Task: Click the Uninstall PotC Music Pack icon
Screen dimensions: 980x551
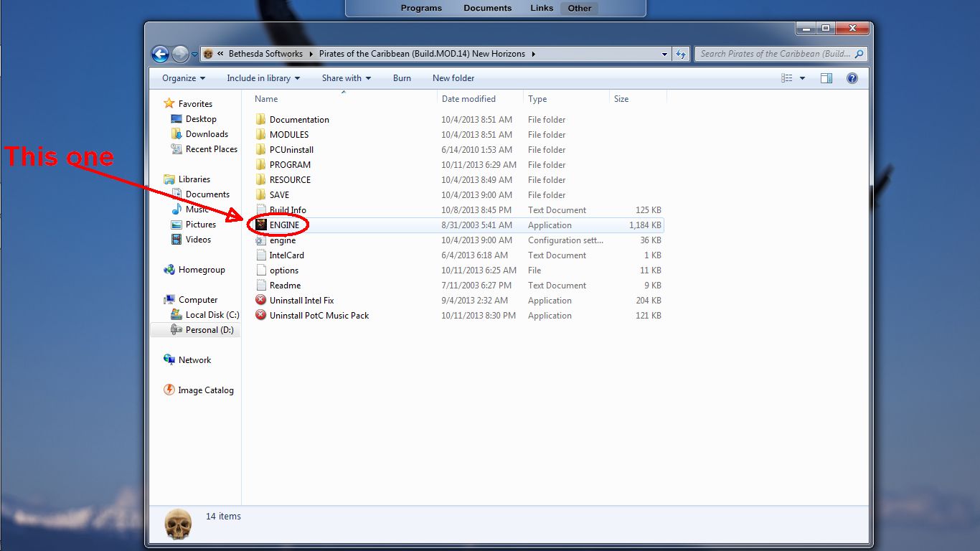Action: 261,315
